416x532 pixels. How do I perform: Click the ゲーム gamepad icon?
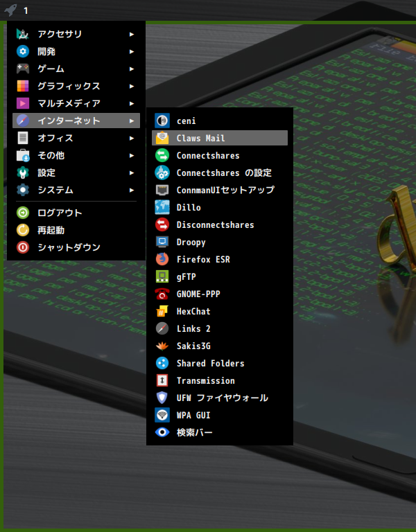(23, 69)
